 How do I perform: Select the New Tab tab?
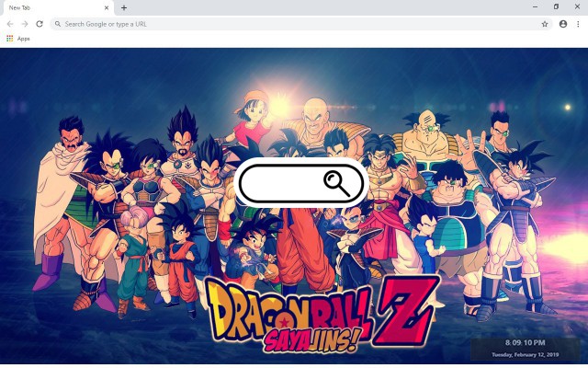pyautogui.click(x=57, y=8)
